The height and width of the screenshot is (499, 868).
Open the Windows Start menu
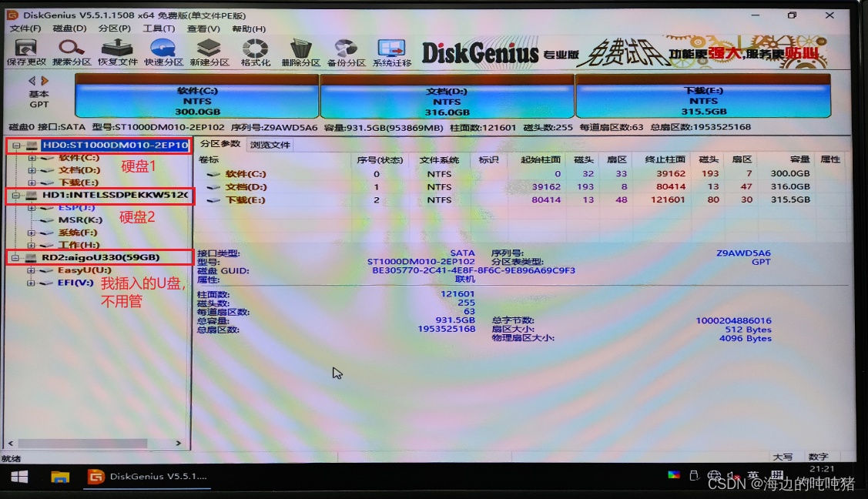point(19,477)
